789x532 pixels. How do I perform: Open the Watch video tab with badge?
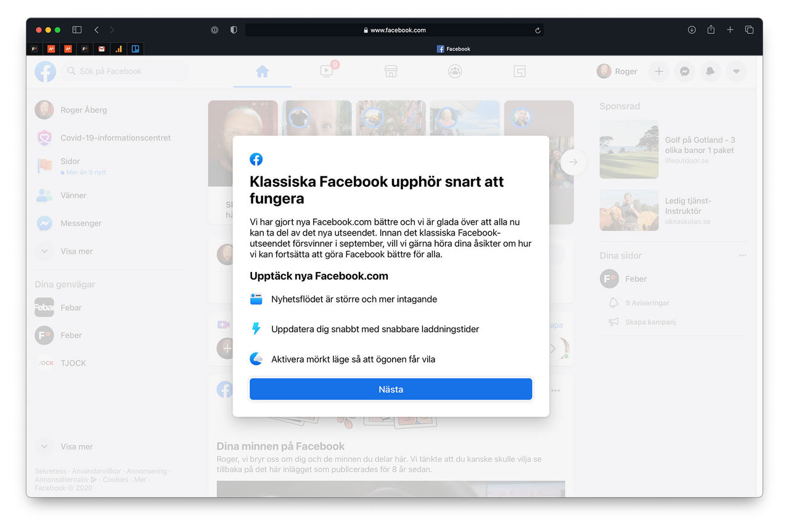[x=327, y=72]
